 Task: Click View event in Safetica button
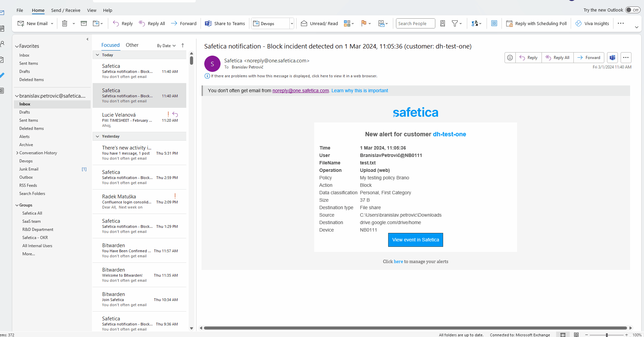pos(416,240)
